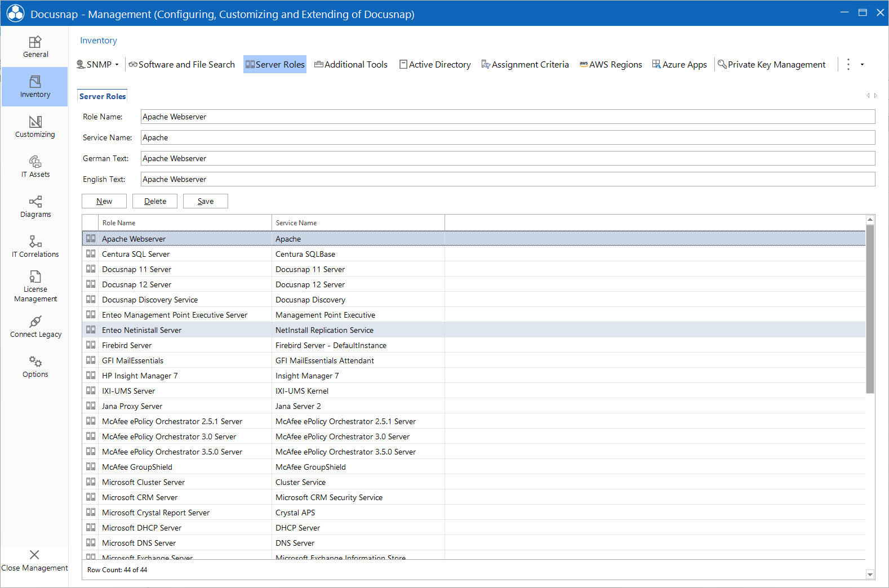
Task: Click the vertical dots toolbar options
Action: [x=848, y=65]
